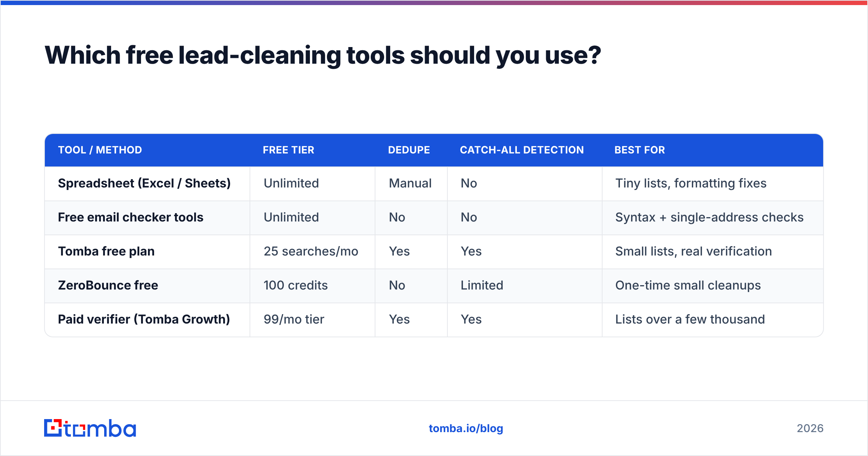Image resolution: width=868 pixels, height=456 pixels.
Task: Click catch-all 'No' in the Spreadsheet row
Action: click(x=469, y=183)
